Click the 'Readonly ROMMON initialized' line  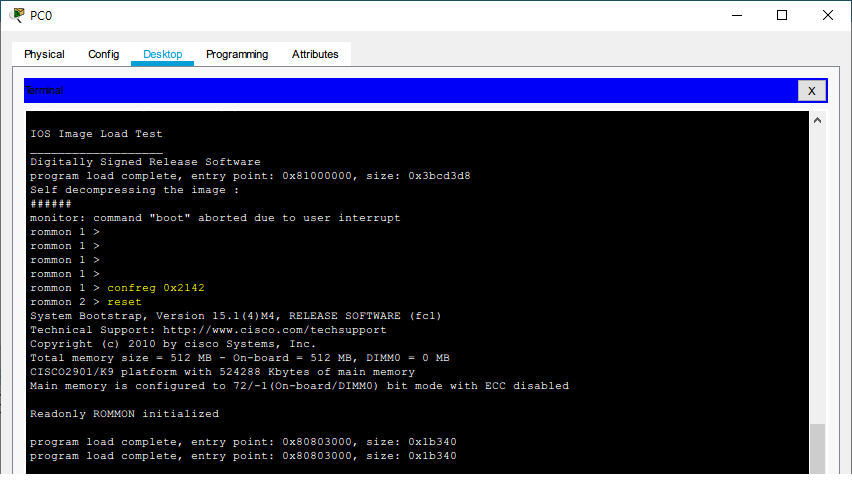(x=124, y=414)
